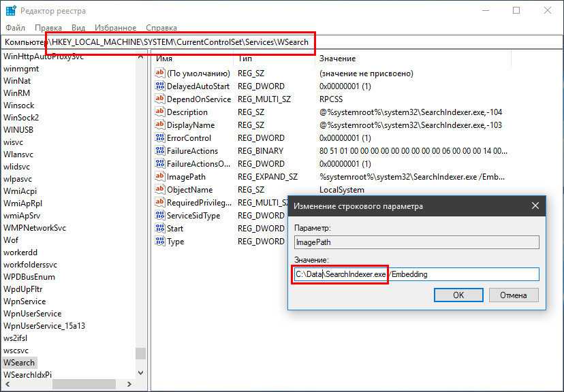The width and height of the screenshot is (564, 392).
Task: Select WSearch key in the tree
Action: click(x=19, y=363)
